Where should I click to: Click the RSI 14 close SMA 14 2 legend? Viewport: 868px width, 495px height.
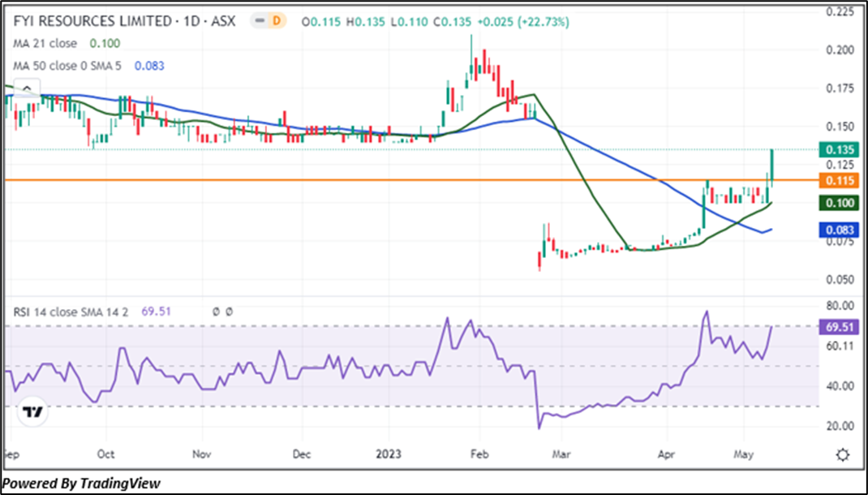coord(71,312)
